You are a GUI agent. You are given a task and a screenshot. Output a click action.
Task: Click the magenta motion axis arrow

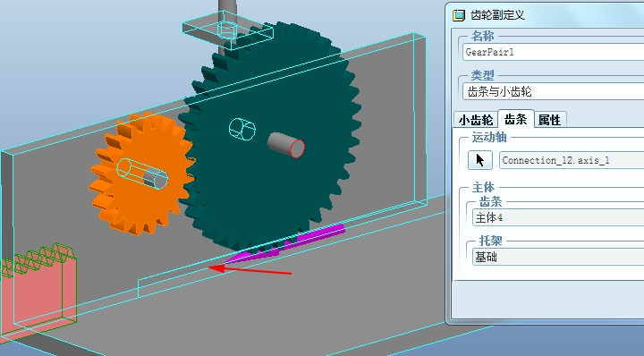click(x=284, y=243)
